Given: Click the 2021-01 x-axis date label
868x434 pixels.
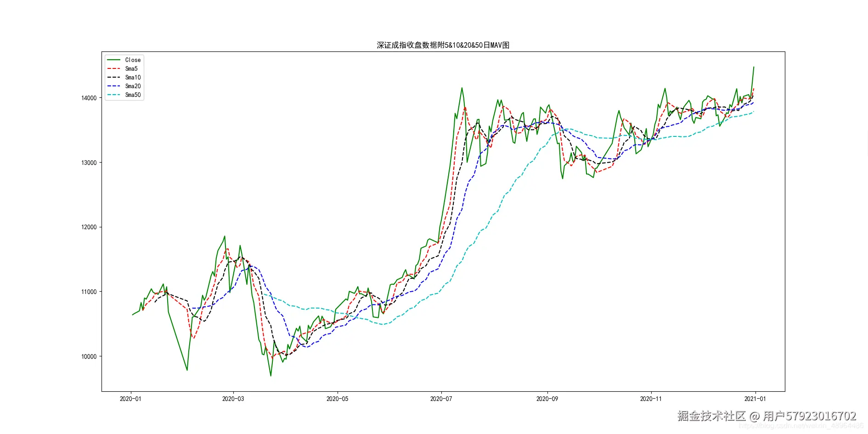Looking at the screenshot, I should [x=755, y=399].
